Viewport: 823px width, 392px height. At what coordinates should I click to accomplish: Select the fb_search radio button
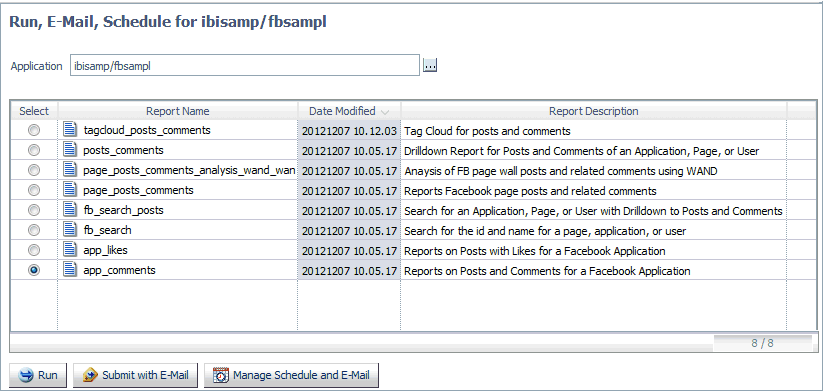pos(34,230)
